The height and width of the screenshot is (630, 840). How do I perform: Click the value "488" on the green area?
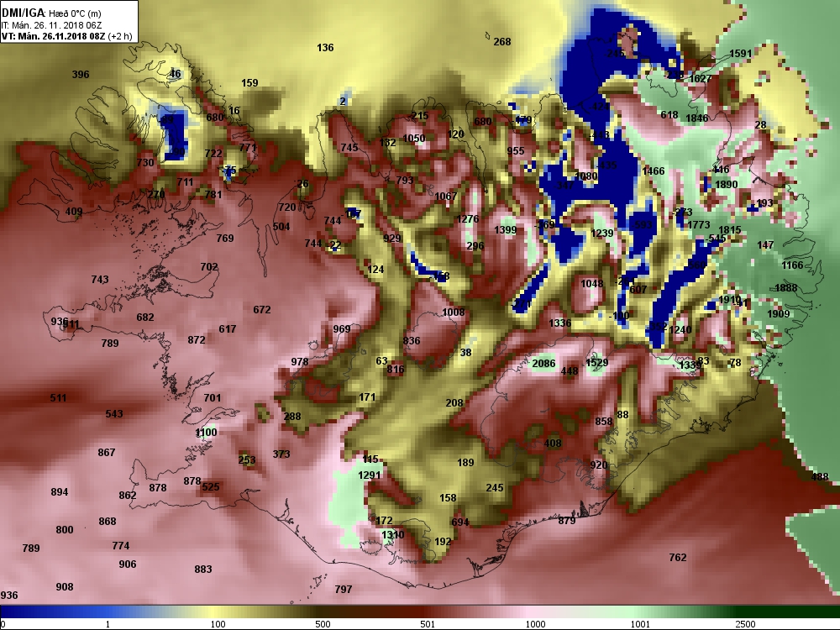(820, 477)
